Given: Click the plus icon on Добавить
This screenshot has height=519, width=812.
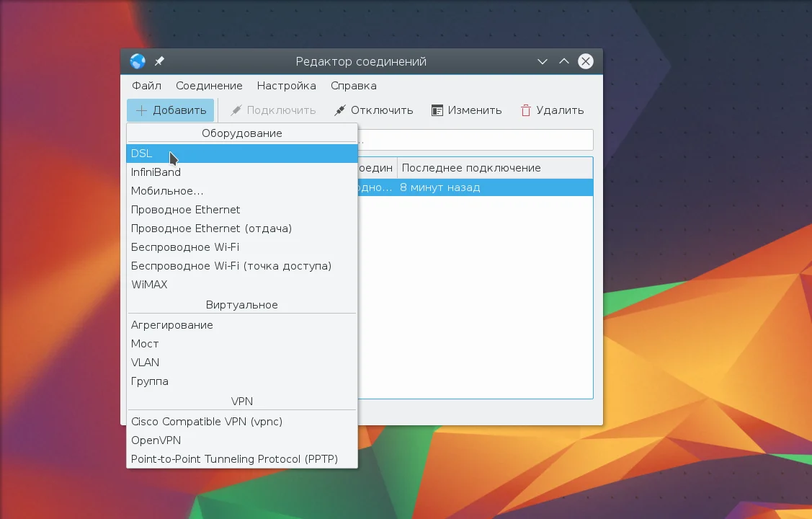Looking at the screenshot, I should pyautogui.click(x=141, y=110).
